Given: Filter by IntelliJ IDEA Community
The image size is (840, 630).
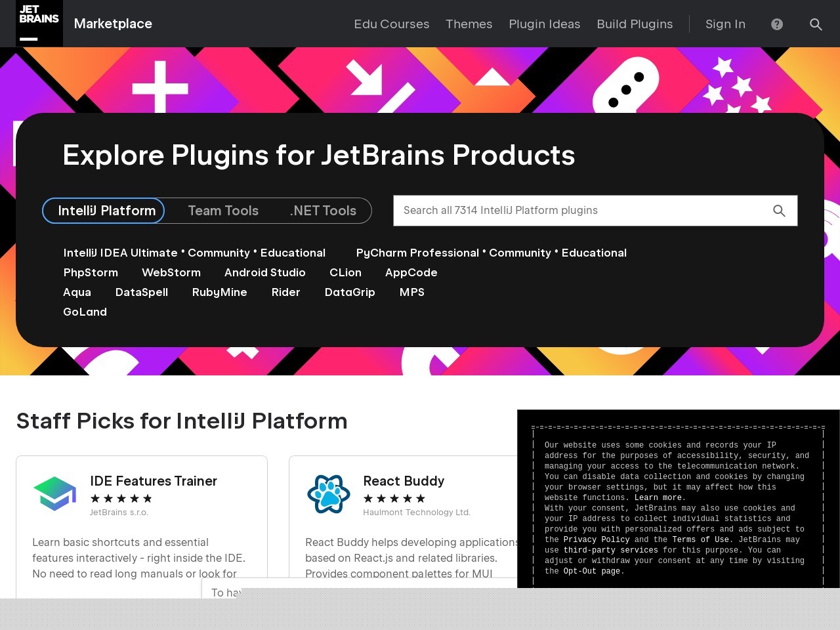Looking at the screenshot, I should coord(219,253).
